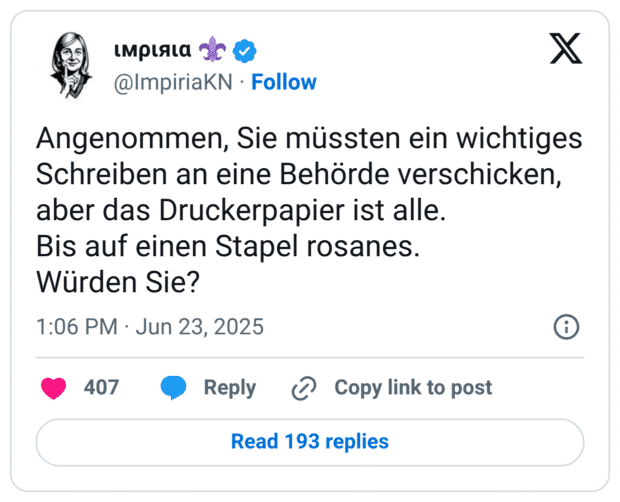Click the tweet line starting with Angenommen
620x502 pixels.
[x=309, y=139]
